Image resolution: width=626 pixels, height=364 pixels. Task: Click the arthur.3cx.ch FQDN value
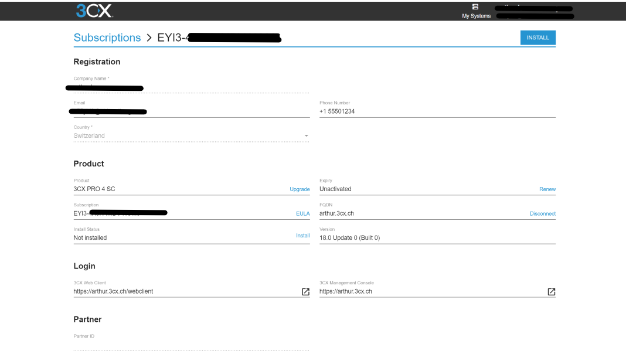point(336,213)
